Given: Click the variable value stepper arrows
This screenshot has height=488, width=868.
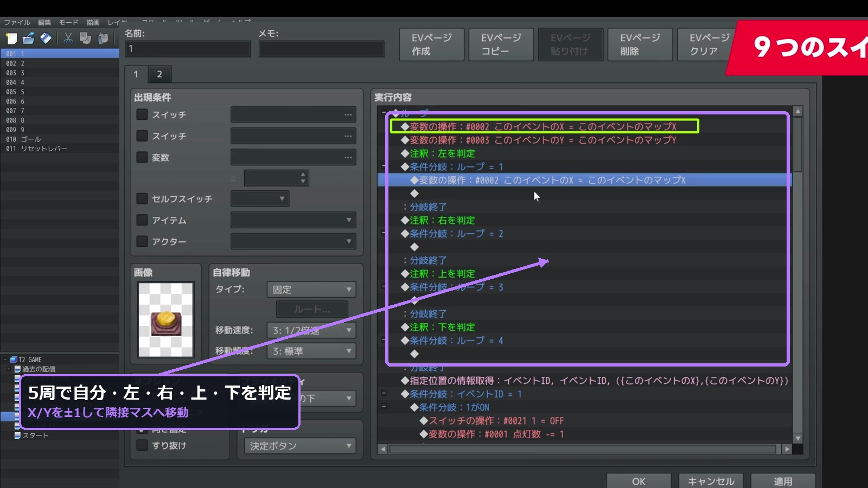Looking at the screenshot, I should (303, 178).
